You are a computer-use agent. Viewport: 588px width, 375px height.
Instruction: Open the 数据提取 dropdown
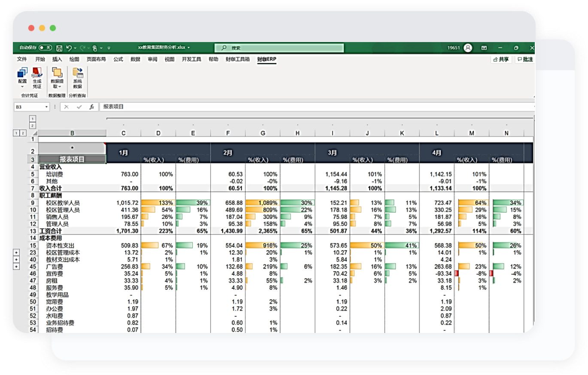pyautogui.click(x=57, y=78)
